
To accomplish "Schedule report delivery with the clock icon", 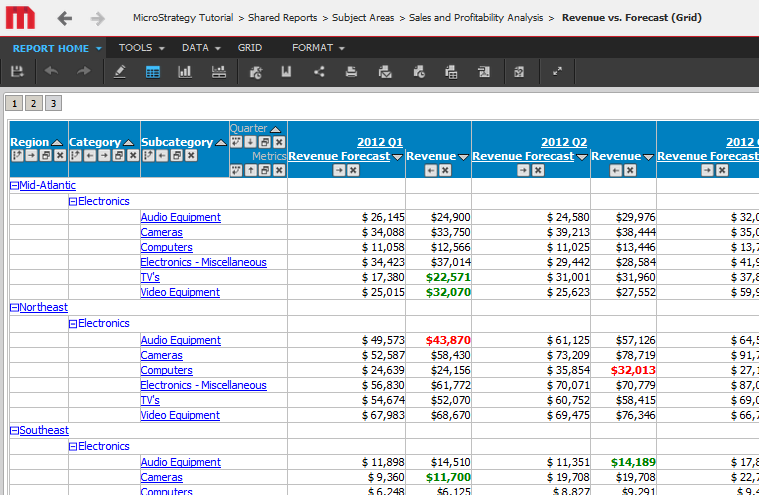I will 419,72.
